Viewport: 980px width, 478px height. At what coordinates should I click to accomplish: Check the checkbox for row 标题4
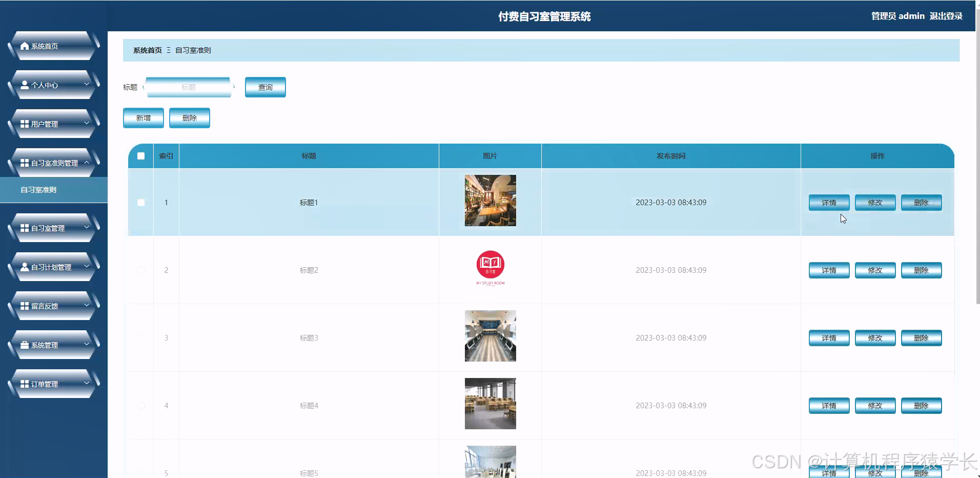pos(141,406)
